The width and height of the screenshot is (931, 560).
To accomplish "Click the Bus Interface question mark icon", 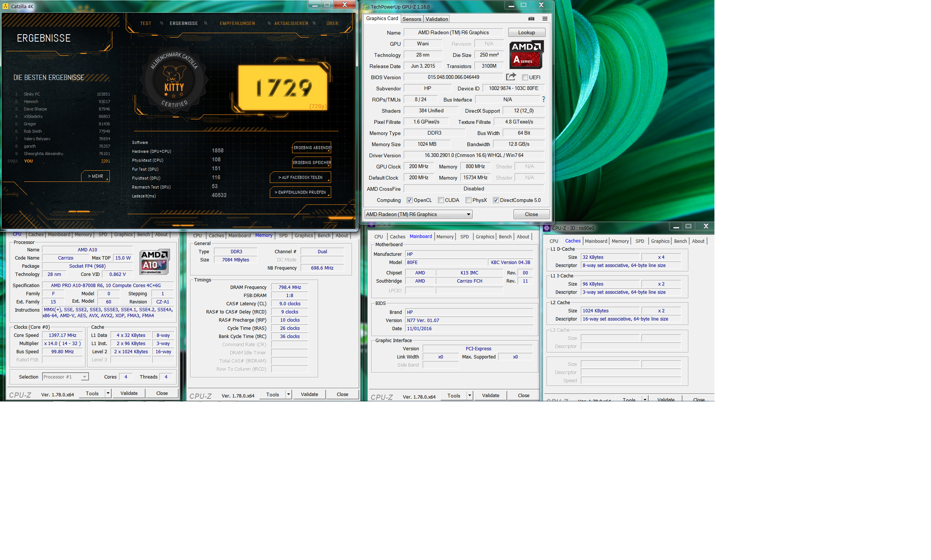I will (x=543, y=99).
